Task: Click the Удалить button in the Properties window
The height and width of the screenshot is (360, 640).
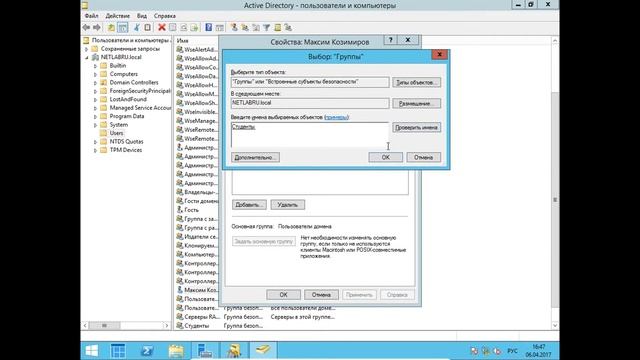Action: pyautogui.click(x=287, y=205)
